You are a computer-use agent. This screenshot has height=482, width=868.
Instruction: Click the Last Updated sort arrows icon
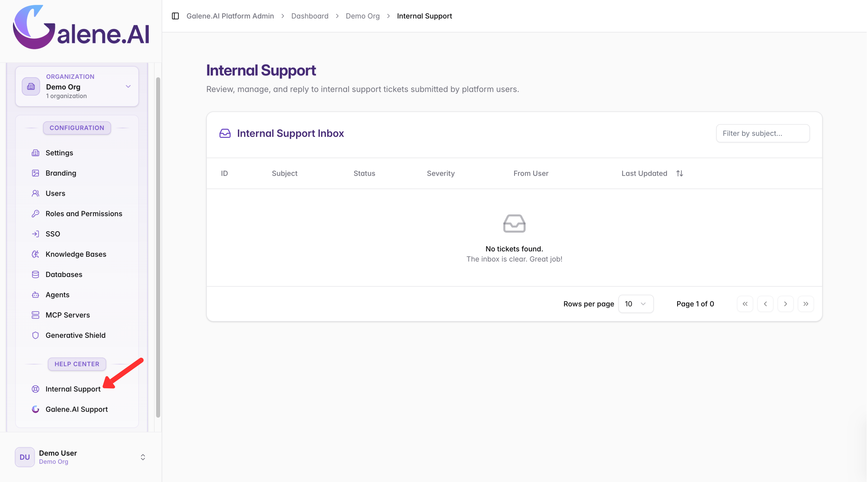(679, 173)
